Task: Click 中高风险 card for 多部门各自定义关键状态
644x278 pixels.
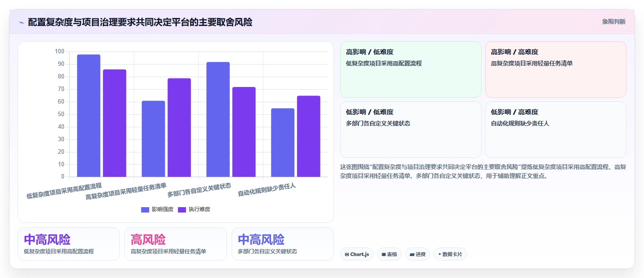Action: [x=283, y=244]
